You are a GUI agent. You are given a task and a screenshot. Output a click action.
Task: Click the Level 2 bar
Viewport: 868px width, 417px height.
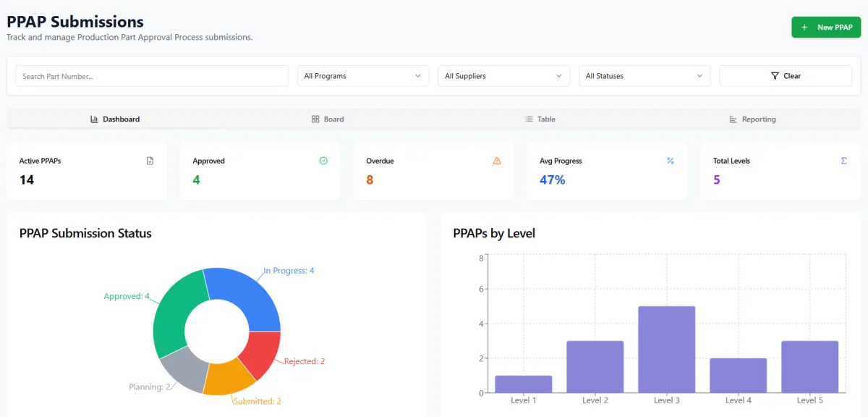click(595, 367)
